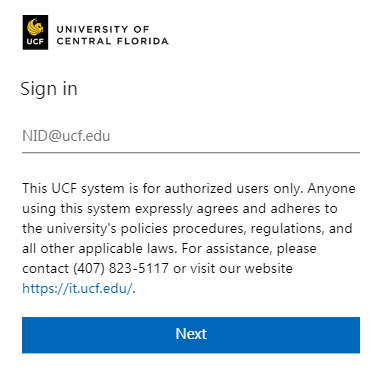Open the https://it.ucf.edu/ link
The width and height of the screenshot is (386, 377).
pos(77,288)
